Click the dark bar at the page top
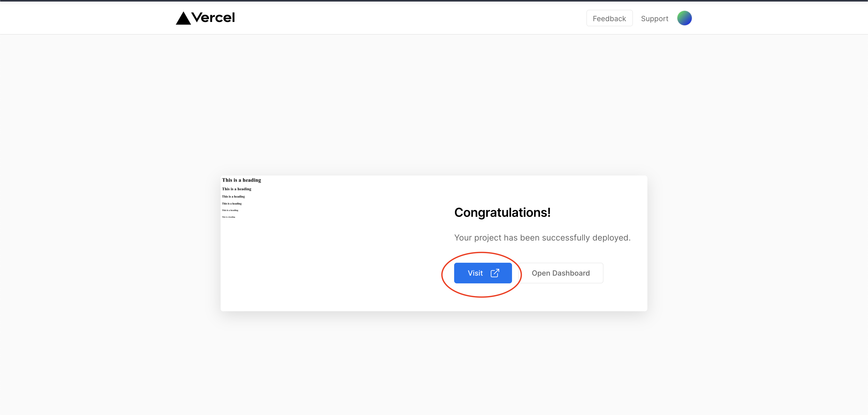The height and width of the screenshot is (415, 868). pos(434,1)
